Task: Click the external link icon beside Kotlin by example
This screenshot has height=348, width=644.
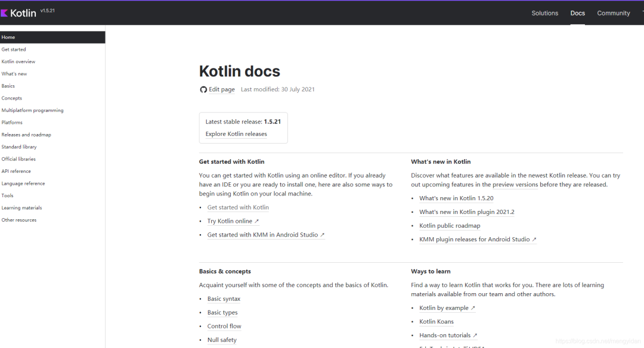Action: pos(473,307)
